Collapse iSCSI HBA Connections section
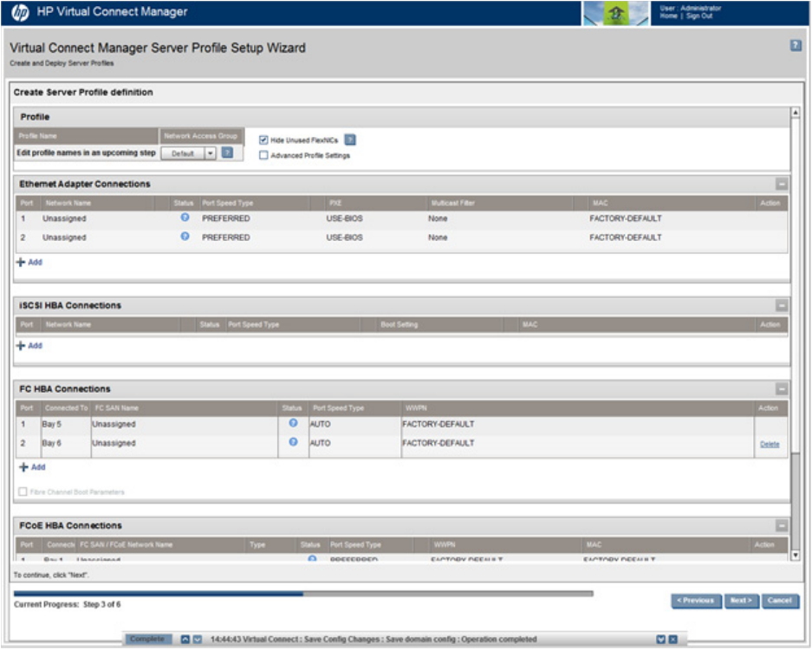 pos(782,306)
